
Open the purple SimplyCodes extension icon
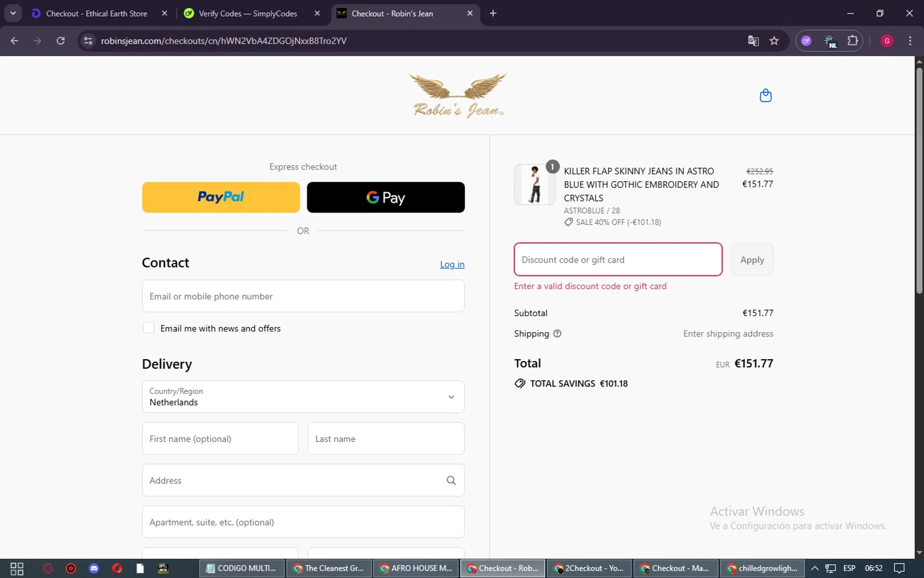pos(806,41)
